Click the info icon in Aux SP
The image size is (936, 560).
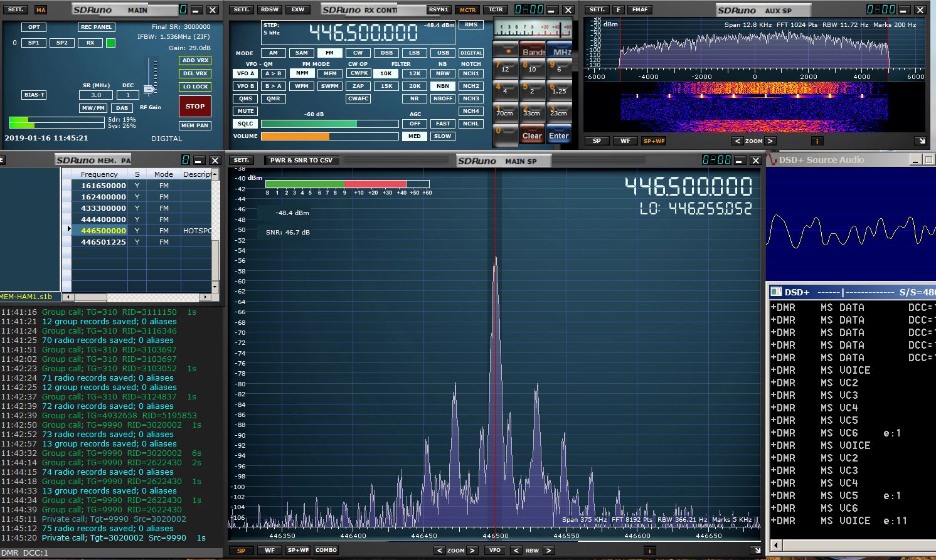pos(817,141)
